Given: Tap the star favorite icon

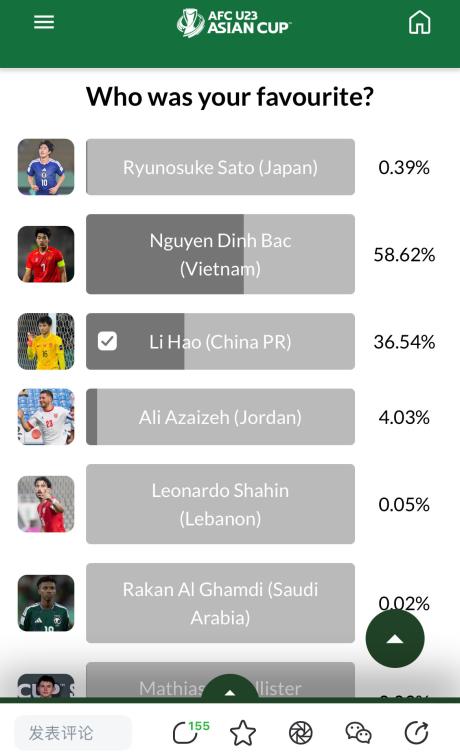Looking at the screenshot, I should (243, 733).
